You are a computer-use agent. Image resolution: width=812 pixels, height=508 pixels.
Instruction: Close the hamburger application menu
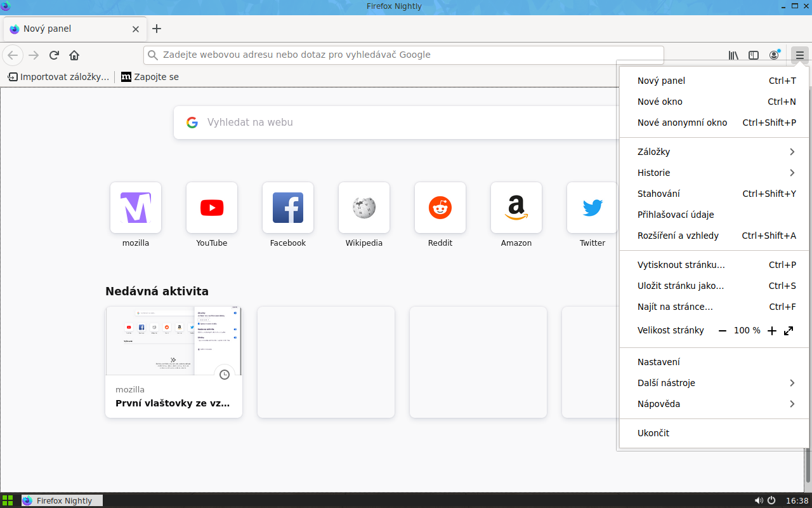(x=800, y=55)
